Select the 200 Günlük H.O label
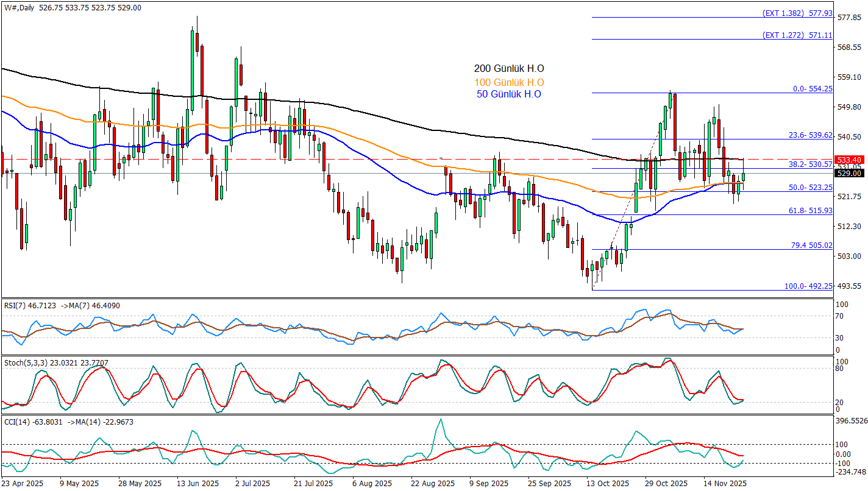 [x=509, y=69]
